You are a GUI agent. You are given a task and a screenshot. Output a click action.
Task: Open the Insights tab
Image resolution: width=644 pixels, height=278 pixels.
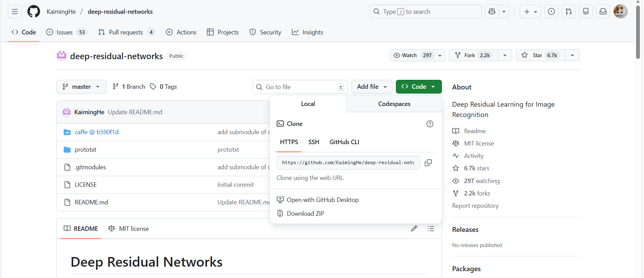click(x=307, y=32)
